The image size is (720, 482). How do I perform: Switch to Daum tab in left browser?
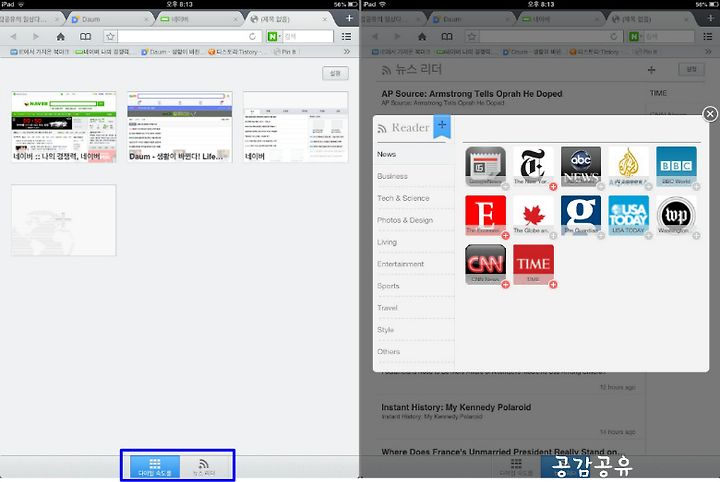[108, 19]
